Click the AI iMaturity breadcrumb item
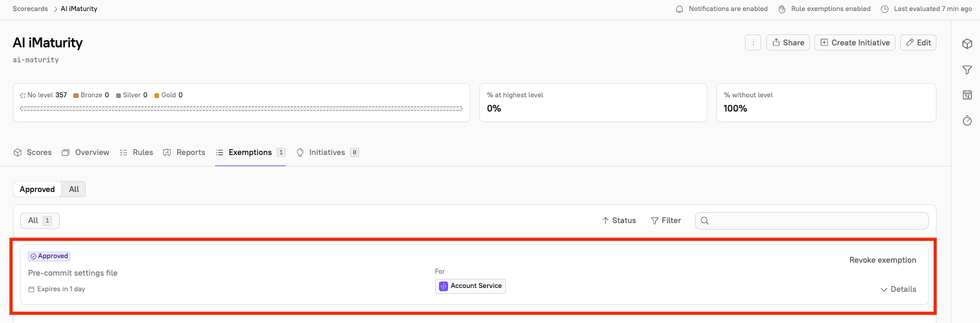Image resolution: width=980 pixels, height=323 pixels. (x=79, y=9)
